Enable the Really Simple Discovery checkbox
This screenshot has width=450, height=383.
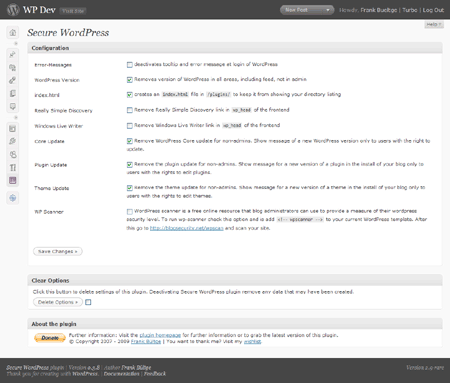[130, 110]
